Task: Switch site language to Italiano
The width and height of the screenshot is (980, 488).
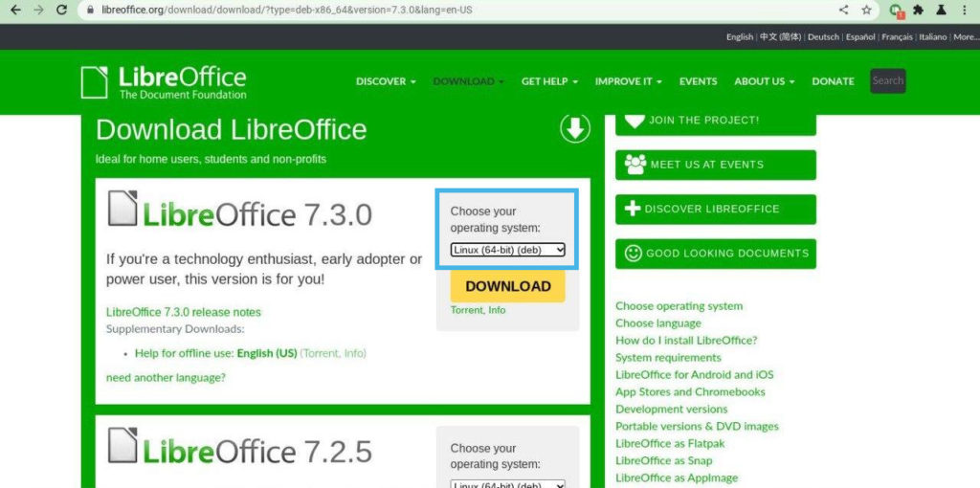Action: tap(932, 37)
